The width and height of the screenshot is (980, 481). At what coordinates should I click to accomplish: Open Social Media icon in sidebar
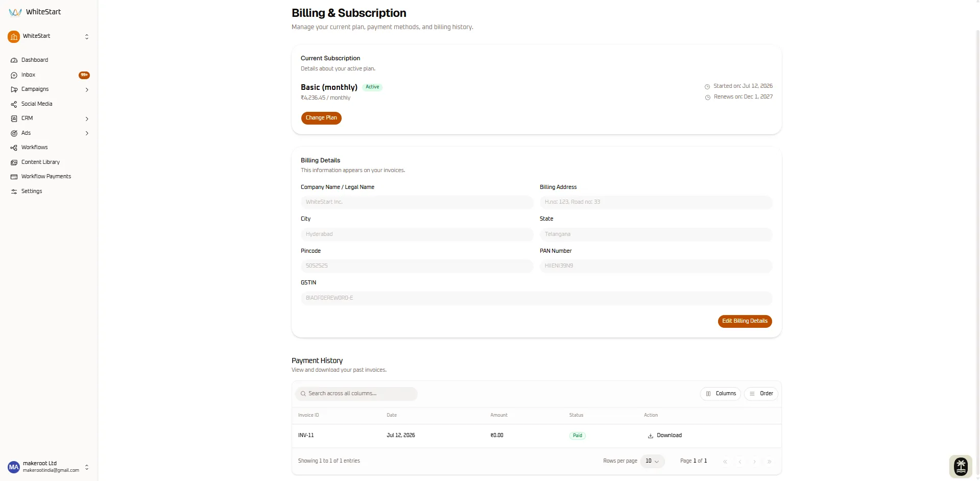14,104
